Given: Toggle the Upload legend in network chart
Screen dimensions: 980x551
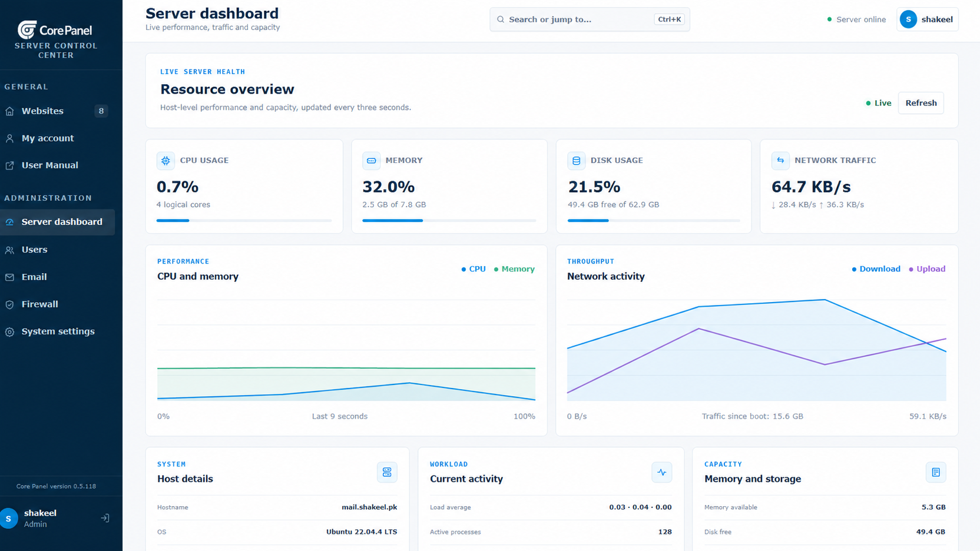Looking at the screenshot, I should [x=927, y=269].
